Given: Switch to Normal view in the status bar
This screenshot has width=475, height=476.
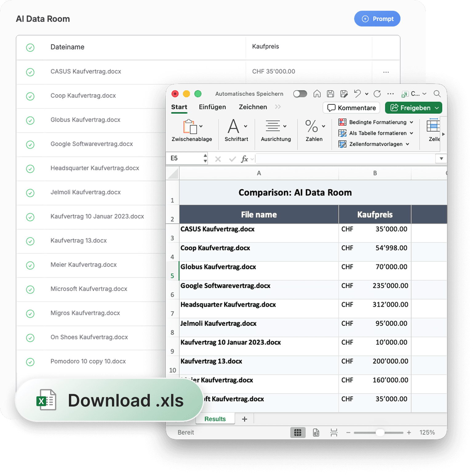Looking at the screenshot, I should [298, 432].
